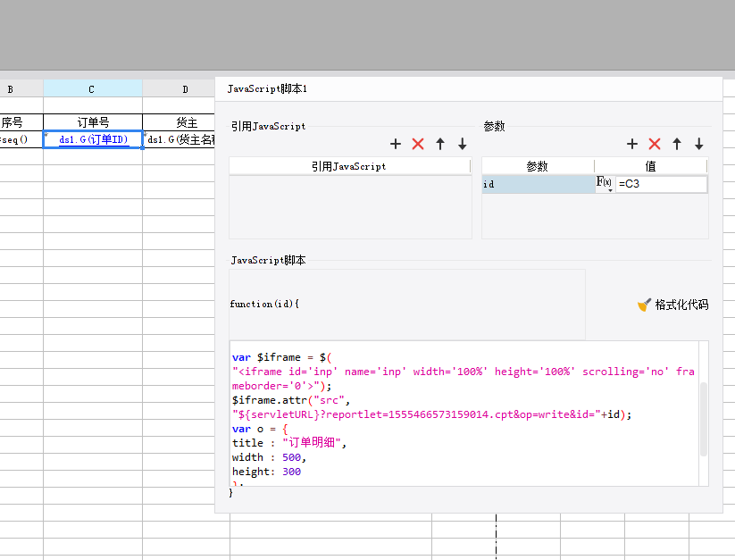
Task: Select the 序号 header cell
Action: 21,122
